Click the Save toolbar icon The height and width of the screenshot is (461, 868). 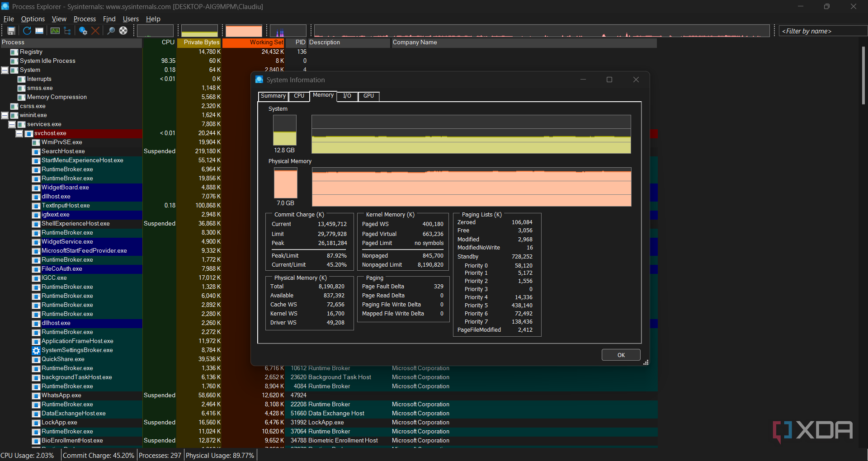tap(11, 31)
